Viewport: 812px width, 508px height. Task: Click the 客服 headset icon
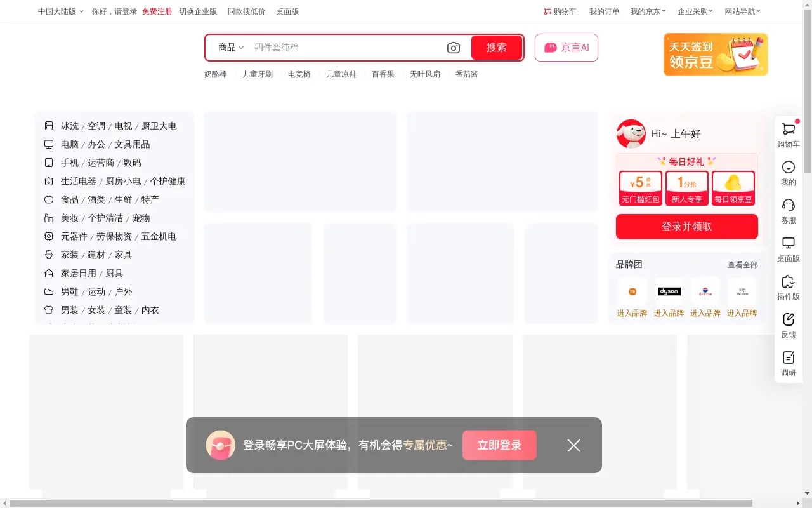point(789,205)
